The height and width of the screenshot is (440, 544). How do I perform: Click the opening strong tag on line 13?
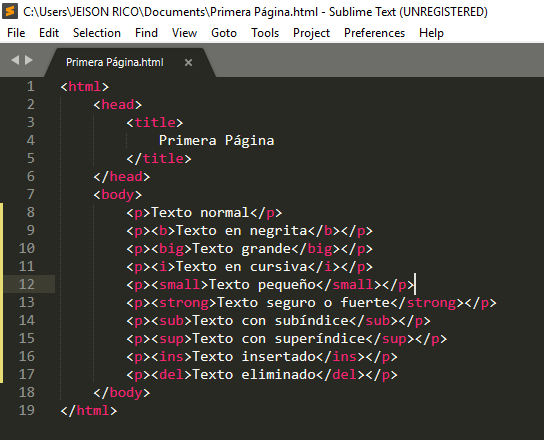pyautogui.click(x=184, y=303)
